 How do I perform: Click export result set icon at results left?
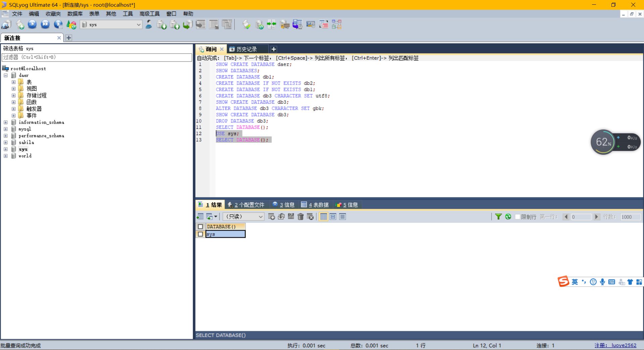200,217
